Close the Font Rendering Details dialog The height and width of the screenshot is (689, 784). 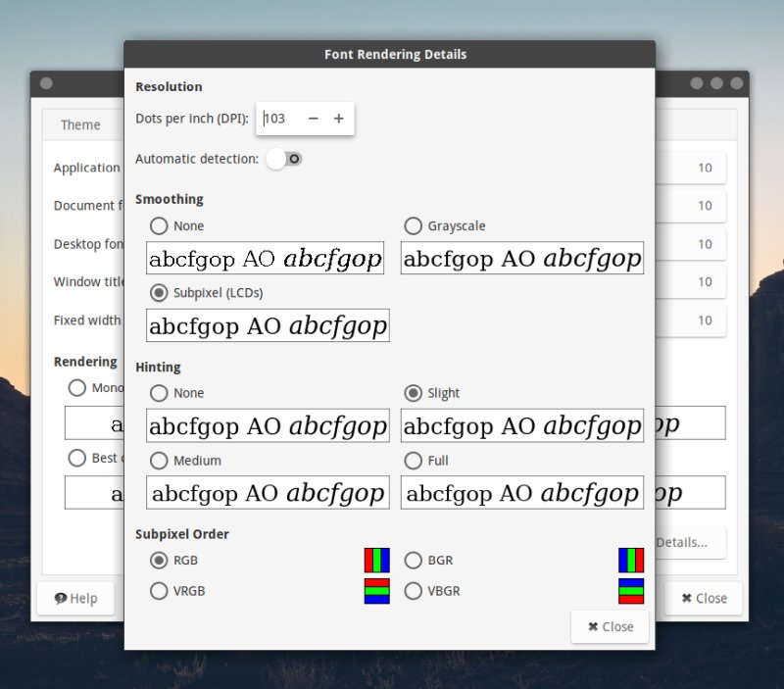(x=610, y=627)
